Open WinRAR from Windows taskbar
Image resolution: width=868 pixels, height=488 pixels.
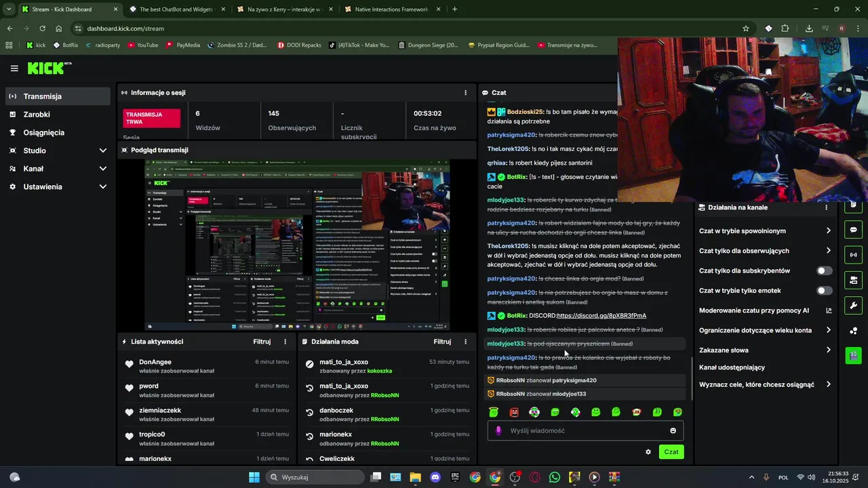(x=614, y=477)
